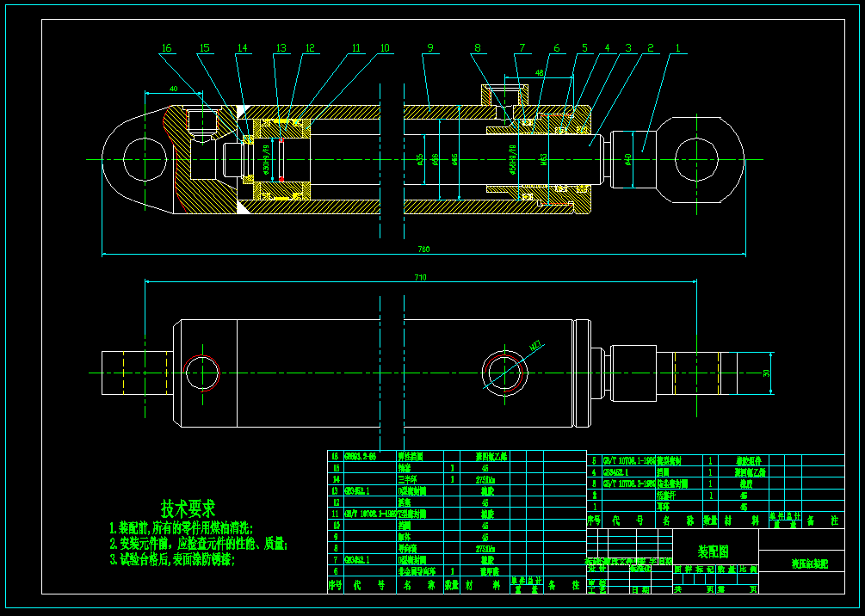Click the 27SiMn material cell in row 14
Image resolution: width=865 pixels, height=616 pixels.
coord(485,479)
